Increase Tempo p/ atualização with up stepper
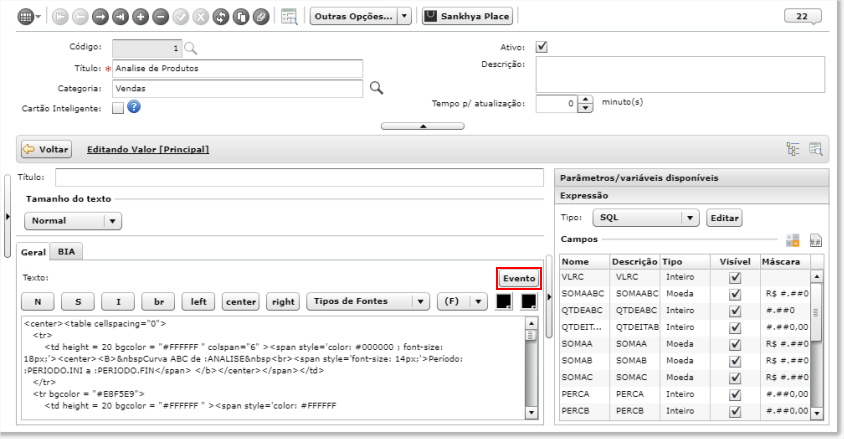Viewport: 844px width, 439px height. tap(585, 100)
